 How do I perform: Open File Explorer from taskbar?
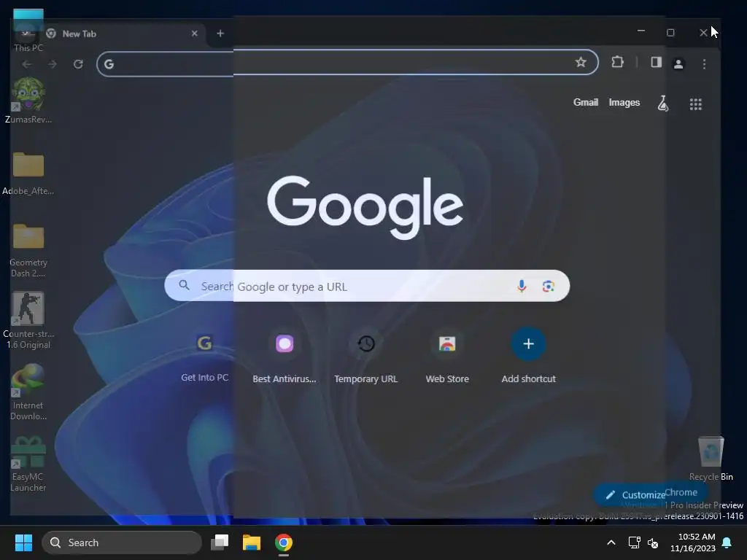click(252, 542)
